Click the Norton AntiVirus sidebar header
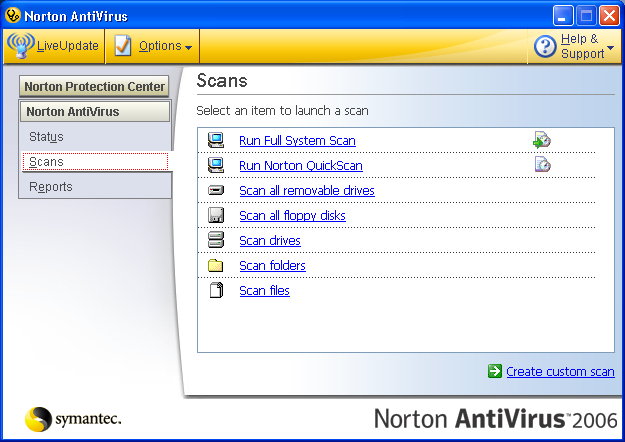 [95, 112]
